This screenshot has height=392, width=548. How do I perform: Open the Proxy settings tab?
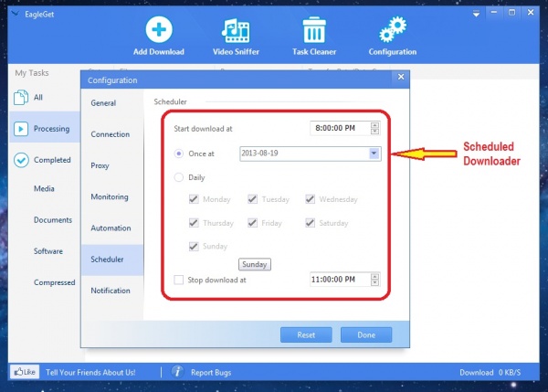[x=112, y=165]
